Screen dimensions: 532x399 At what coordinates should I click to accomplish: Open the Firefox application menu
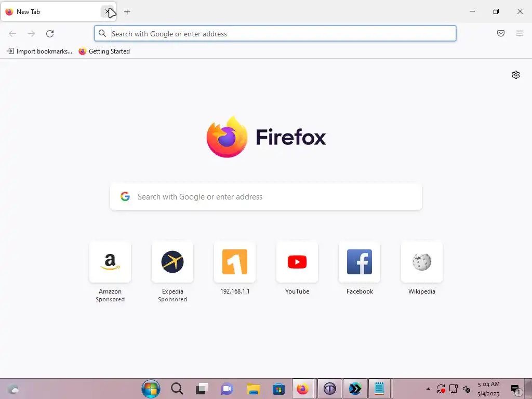(x=520, y=33)
